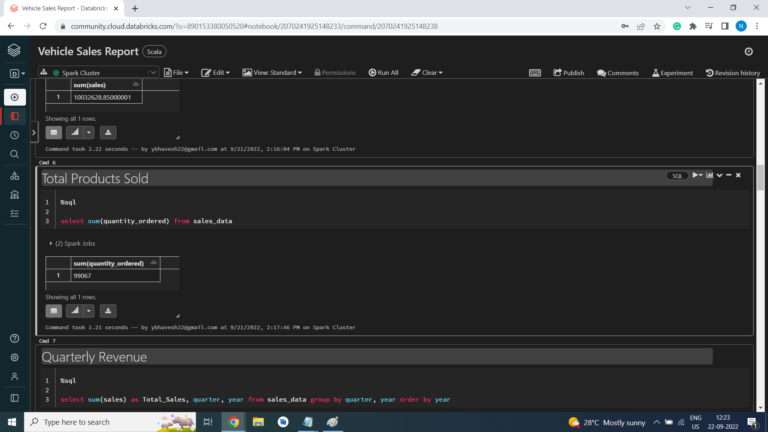Screen dimensions: 768x432
Task: Expand the Spark Cluster dropdown
Action: click(152, 73)
